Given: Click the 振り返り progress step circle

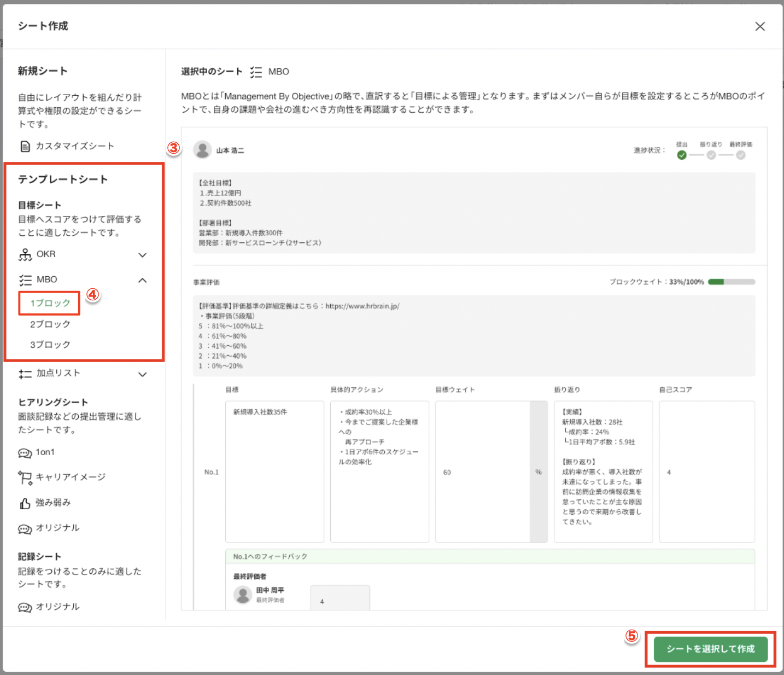Looking at the screenshot, I should coord(711,155).
